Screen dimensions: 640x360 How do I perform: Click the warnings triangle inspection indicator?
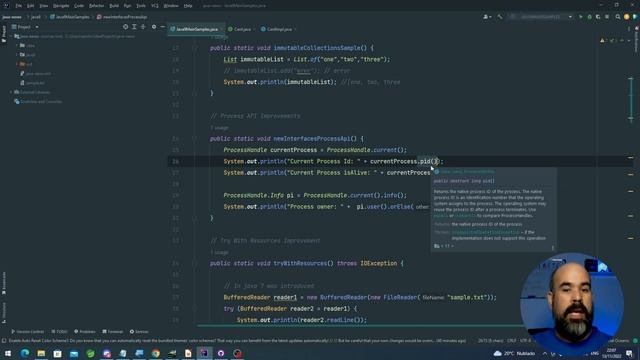pos(603,40)
